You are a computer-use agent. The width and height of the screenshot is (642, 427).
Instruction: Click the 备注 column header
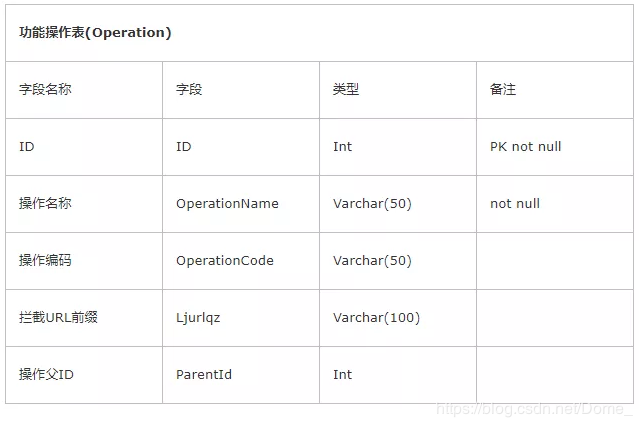pos(503,90)
